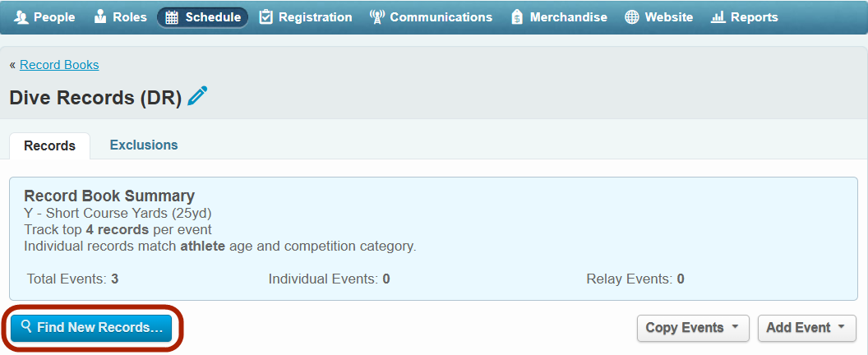
Task: Click the Schedule calendar icon
Action: tap(172, 17)
